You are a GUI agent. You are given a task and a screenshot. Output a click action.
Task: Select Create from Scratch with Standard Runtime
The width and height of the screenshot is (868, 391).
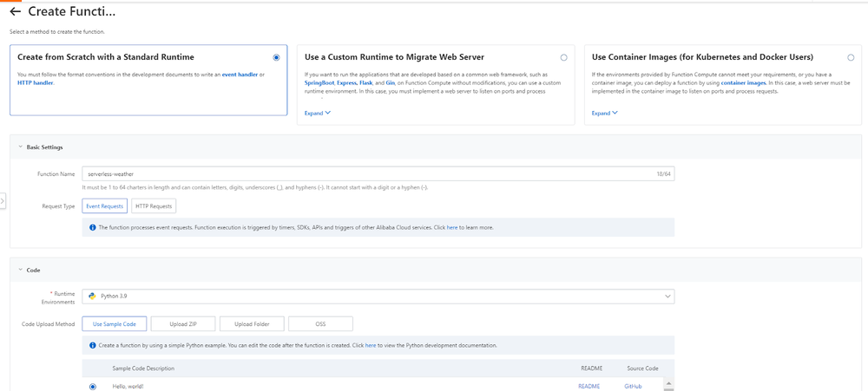tap(276, 57)
